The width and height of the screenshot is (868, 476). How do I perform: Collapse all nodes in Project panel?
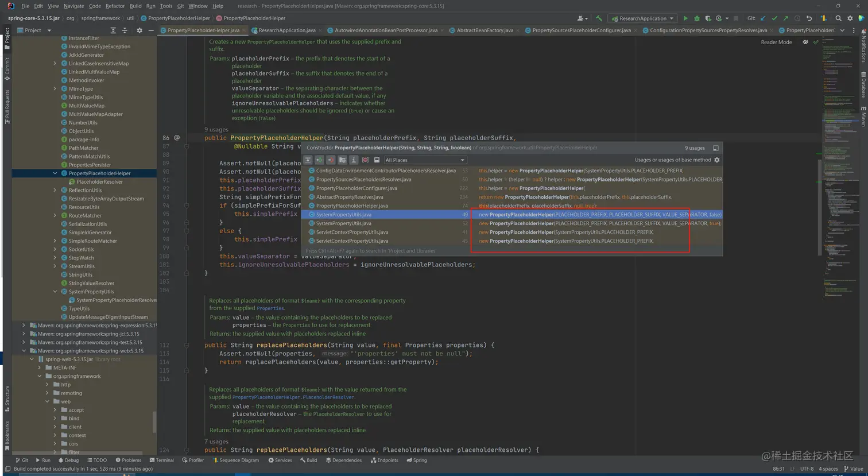(x=124, y=30)
